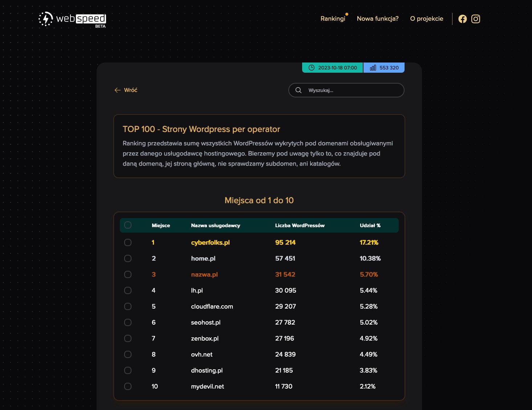Image resolution: width=532 pixels, height=410 pixels.
Task: Click the bar chart icon in count badge
Action: pos(373,68)
